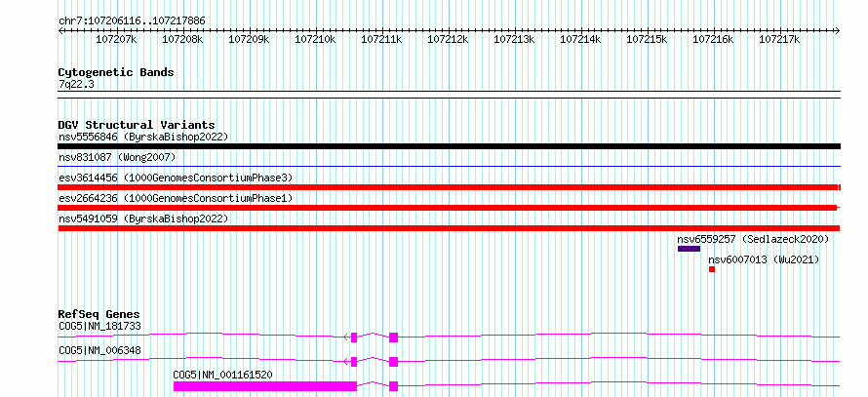The height and width of the screenshot is (397, 868).
Task: Click the esv3614456 (1000GenomesConsortiumPhase3) label
Action: 176,178
